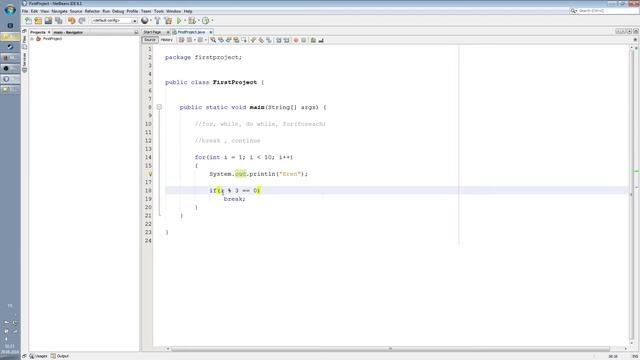640x360 pixels.
Task: Open the Source menu
Action: (x=76, y=11)
